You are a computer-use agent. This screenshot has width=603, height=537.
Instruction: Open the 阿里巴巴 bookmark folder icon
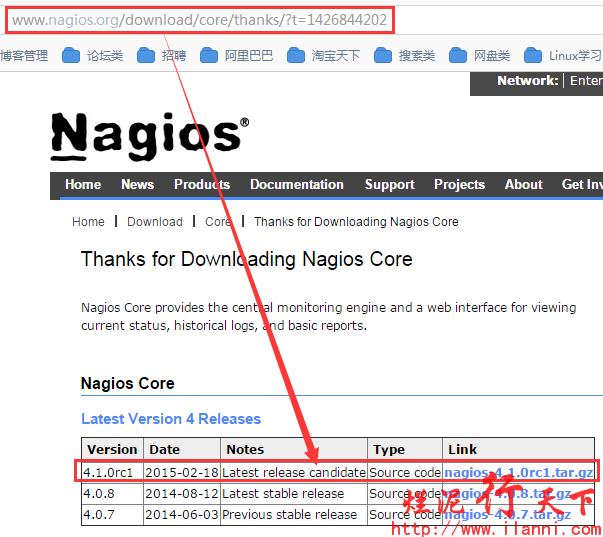tap(209, 55)
